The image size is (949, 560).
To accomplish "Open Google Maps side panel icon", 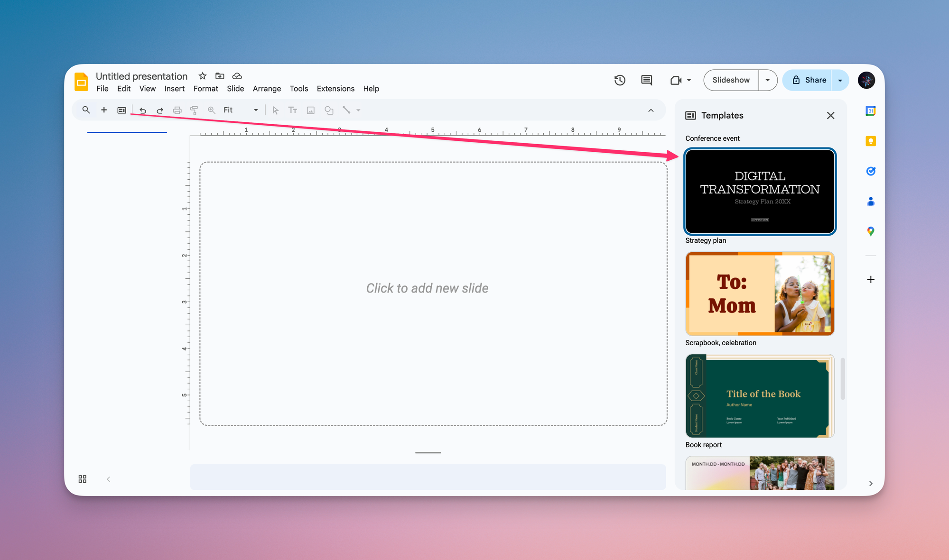I will [870, 231].
